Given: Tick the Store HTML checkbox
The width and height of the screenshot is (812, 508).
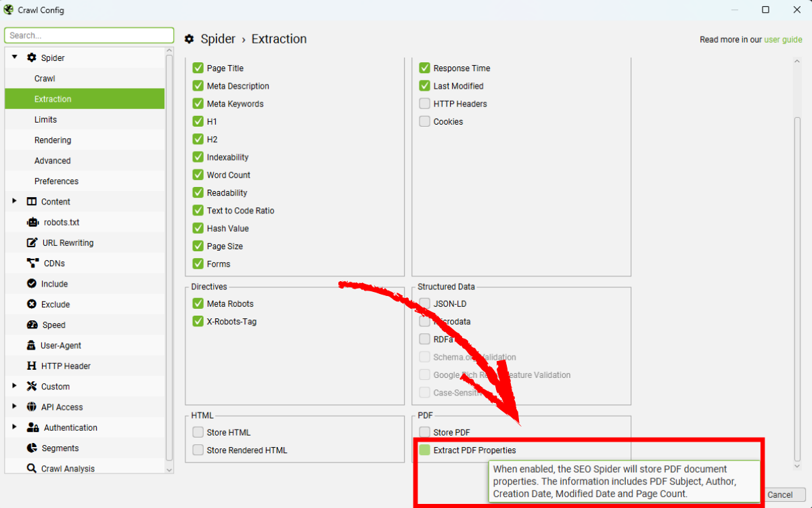Looking at the screenshot, I should (x=198, y=432).
